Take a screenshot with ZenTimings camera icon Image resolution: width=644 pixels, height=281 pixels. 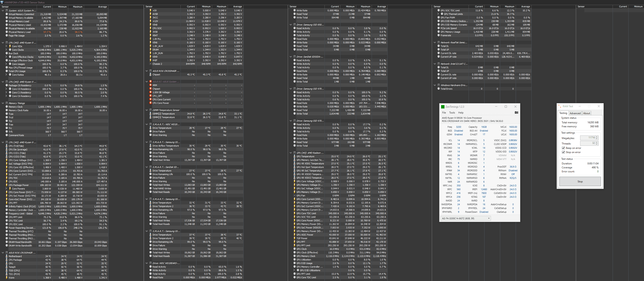pos(516,112)
